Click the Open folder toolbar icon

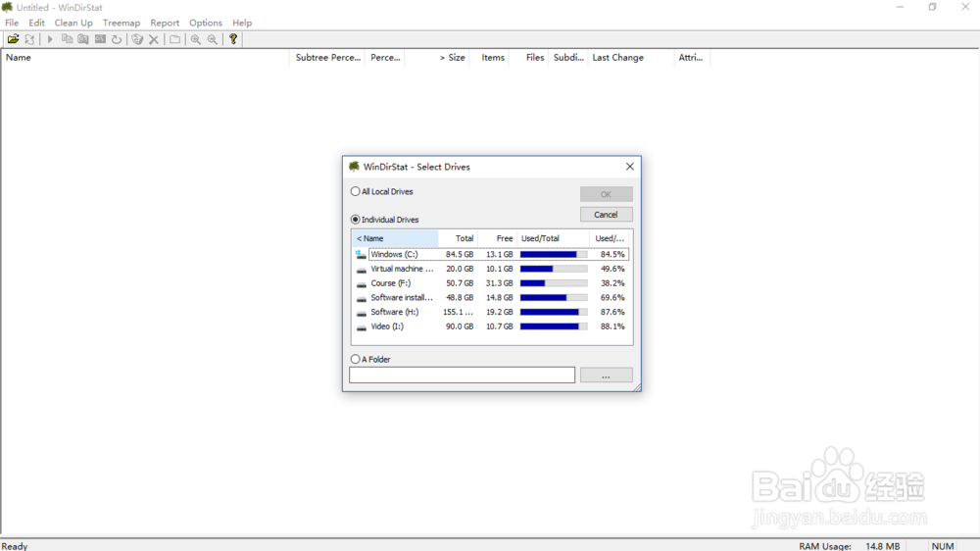[x=13, y=39]
